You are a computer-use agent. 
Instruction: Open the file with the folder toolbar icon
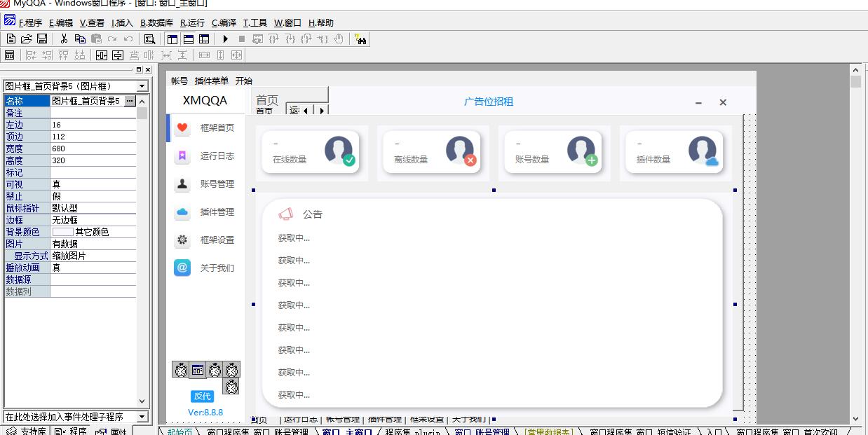pos(27,39)
